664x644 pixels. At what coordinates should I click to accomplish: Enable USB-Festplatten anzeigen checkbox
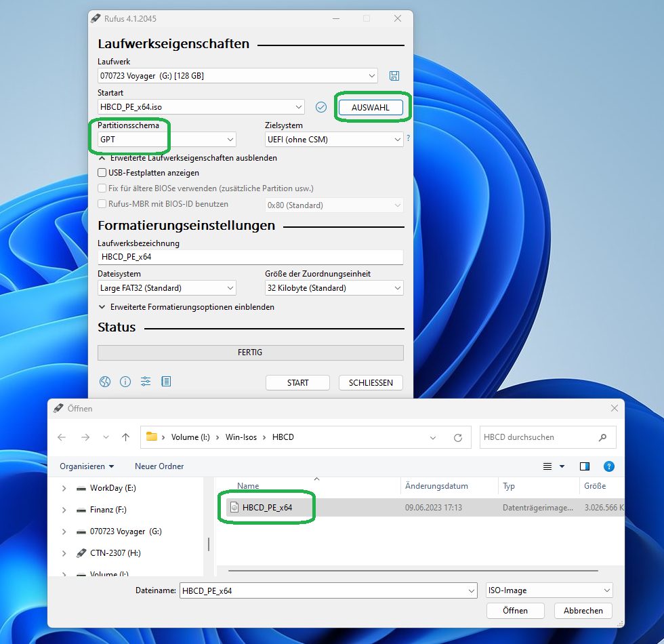102,173
